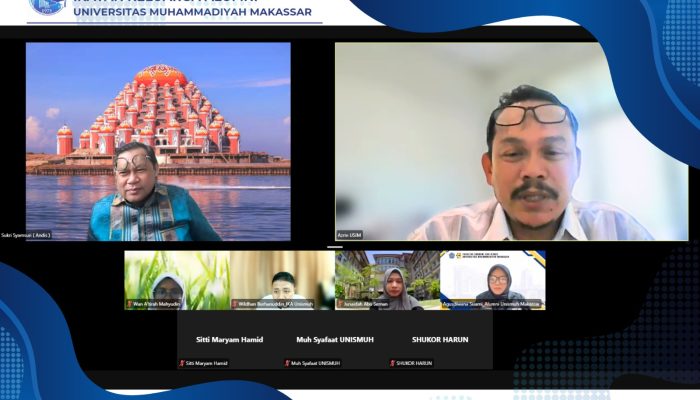700x400 pixels.
Task: Click muted mic icon on Wan A'tirah's tile
Action: [129, 304]
